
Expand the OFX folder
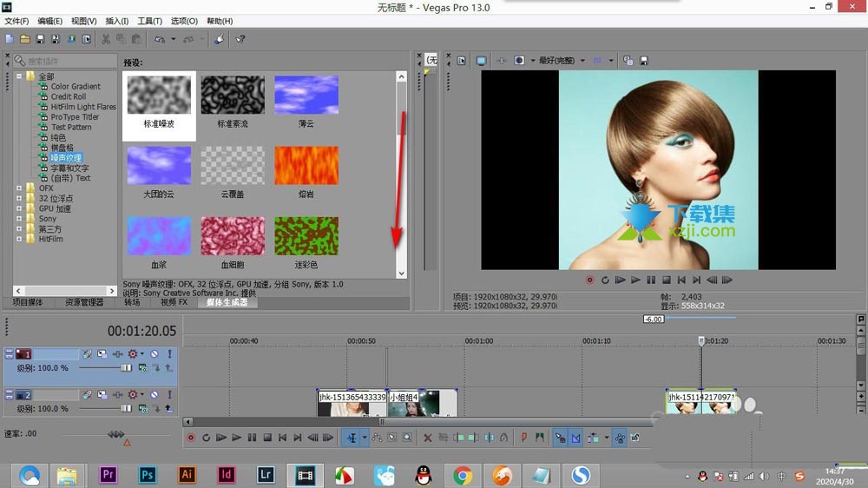click(x=19, y=188)
